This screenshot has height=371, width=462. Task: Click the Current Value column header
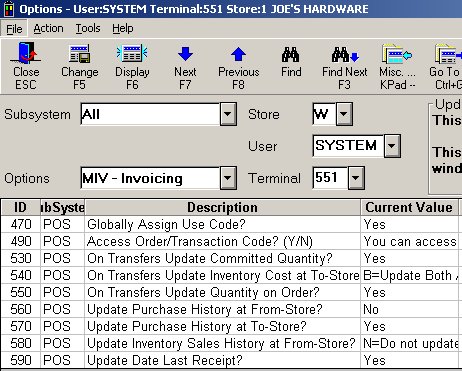[x=409, y=207]
